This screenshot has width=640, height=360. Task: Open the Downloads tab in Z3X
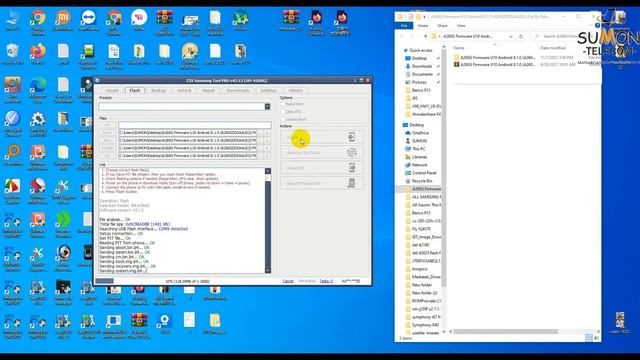pyautogui.click(x=238, y=90)
